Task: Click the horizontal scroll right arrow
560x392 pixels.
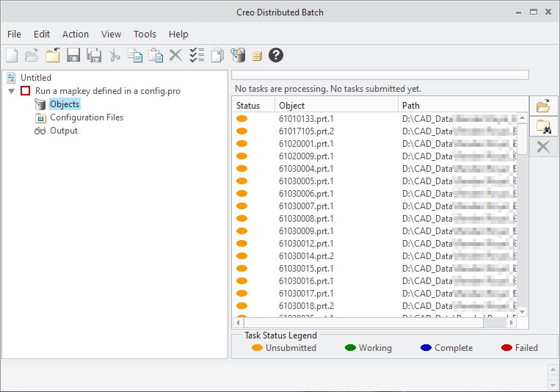Action: (512, 322)
